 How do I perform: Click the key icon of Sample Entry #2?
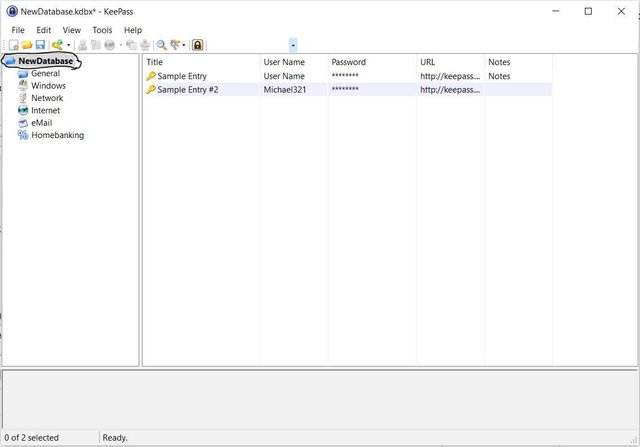(x=151, y=89)
